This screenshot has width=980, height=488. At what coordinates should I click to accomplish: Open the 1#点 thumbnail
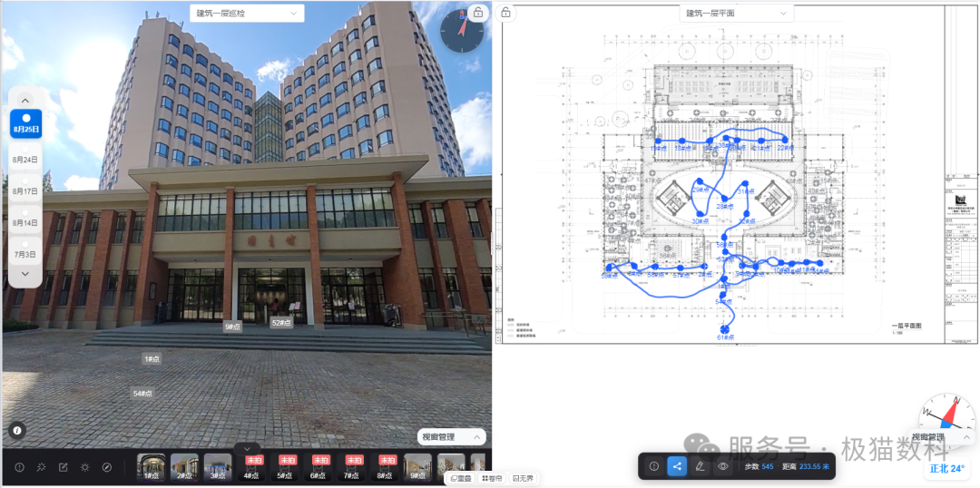[x=151, y=467]
